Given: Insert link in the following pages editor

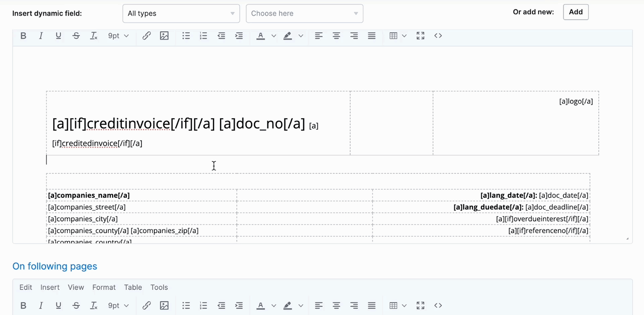Looking at the screenshot, I should 146,306.
